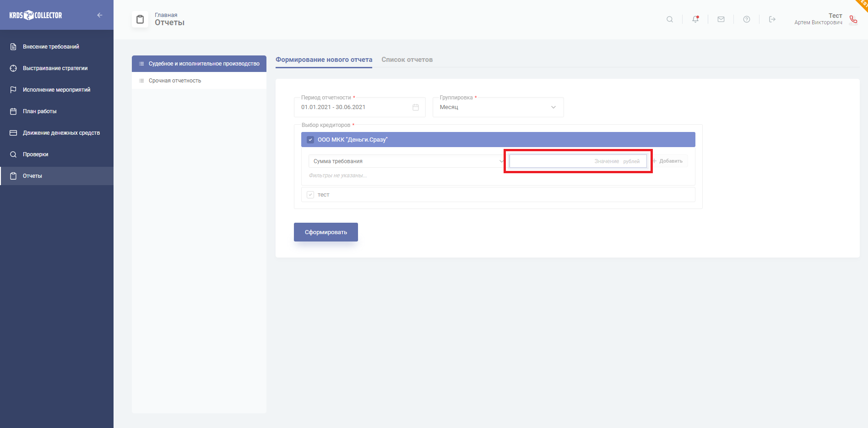This screenshot has width=868, height=428.
Task: Click the Внесение требований document icon
Action: click(13, 47)
